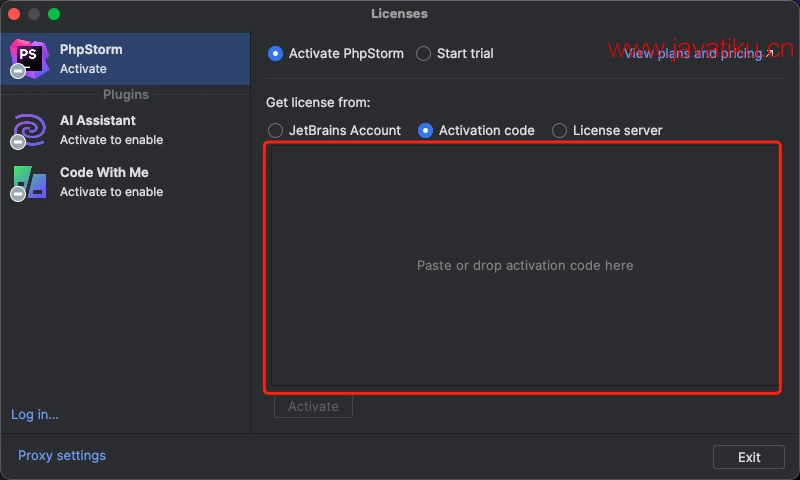
Task: Click the green zoom window button
Action: pos(54,14)
